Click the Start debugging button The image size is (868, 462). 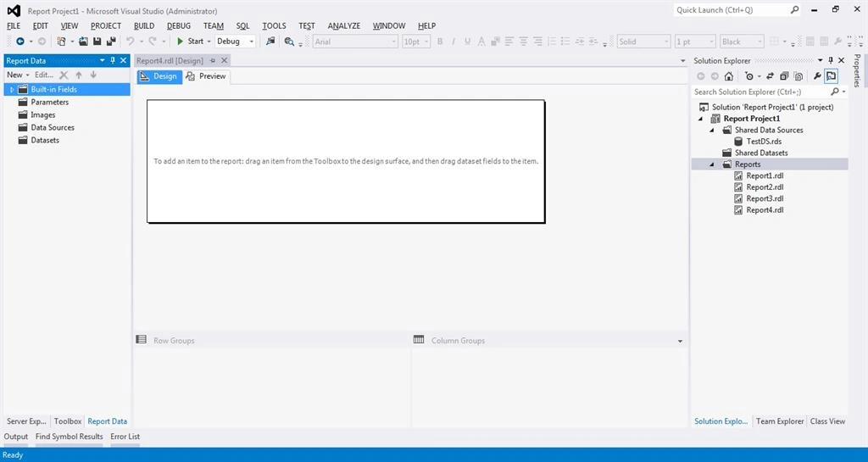(x=190, y=42)
